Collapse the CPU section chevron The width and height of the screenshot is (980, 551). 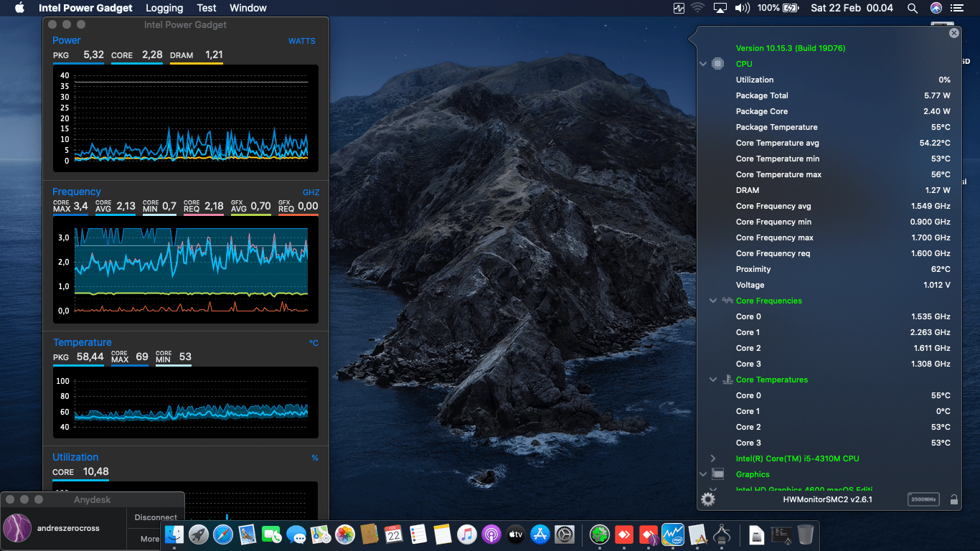(704, 64)
